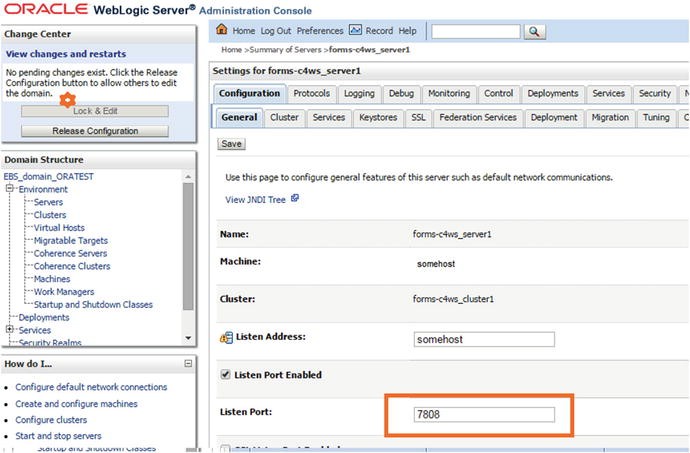
Task: Collapse the Environment tree node
Action: (x=9, y=188)
